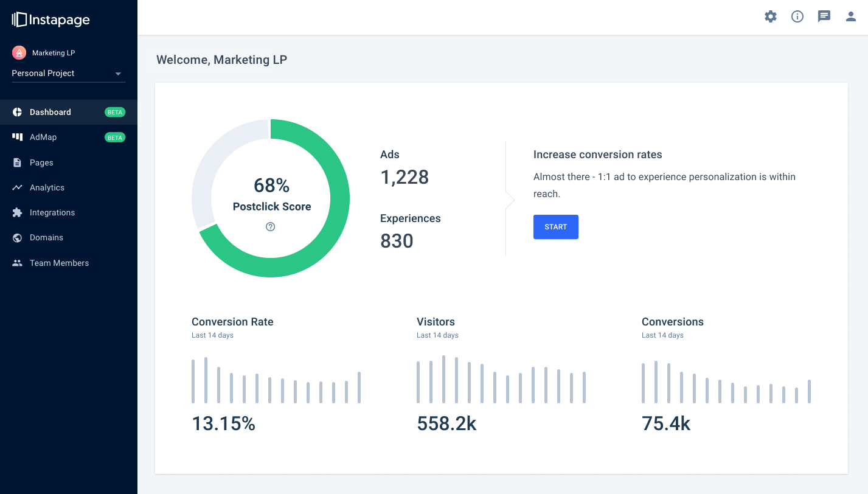
Task: Select the AdMap icon in the sidebar
Action: [18, 137]
